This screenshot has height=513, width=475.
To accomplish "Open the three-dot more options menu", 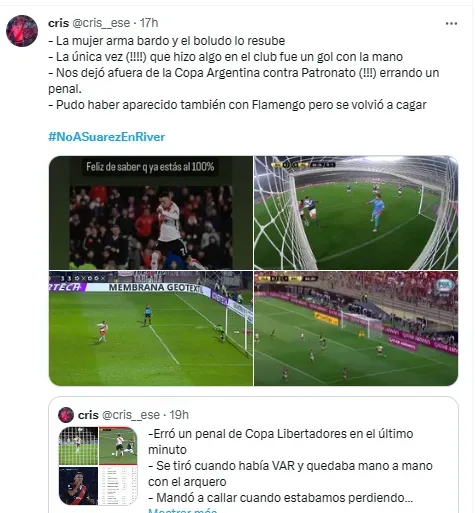I will (x=451, y=23).
